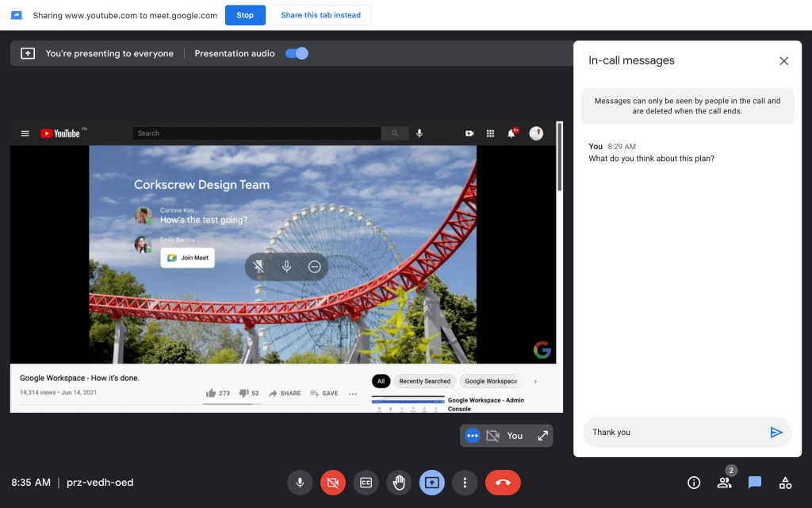Go to YouTube home via logo
Viewport: 812px width, 508px height.
[60, 133]
